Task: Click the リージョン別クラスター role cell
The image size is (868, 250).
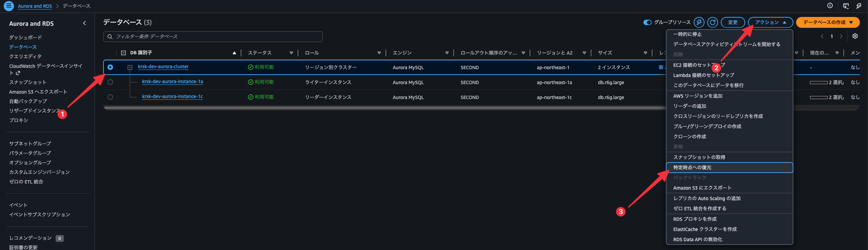Action: coord(331,68)
